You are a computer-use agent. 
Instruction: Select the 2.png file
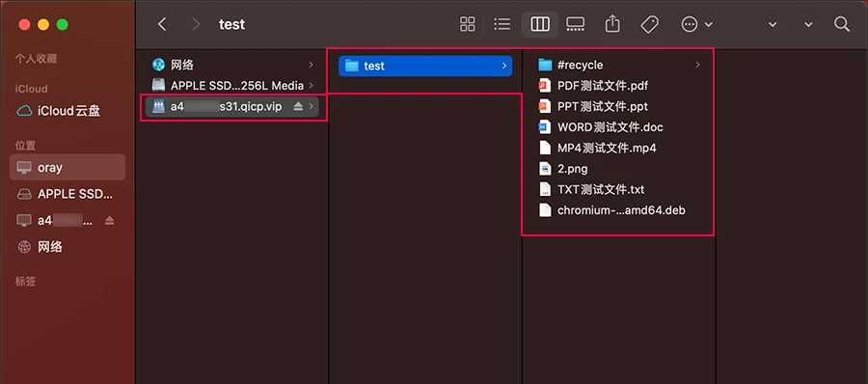[x=618, y=169]
